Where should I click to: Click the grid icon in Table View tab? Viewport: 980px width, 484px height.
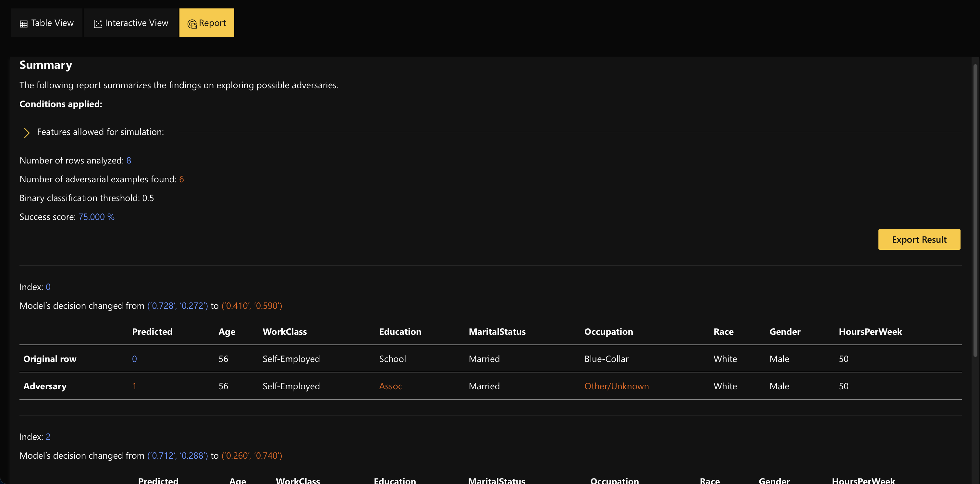coord(24,24)
